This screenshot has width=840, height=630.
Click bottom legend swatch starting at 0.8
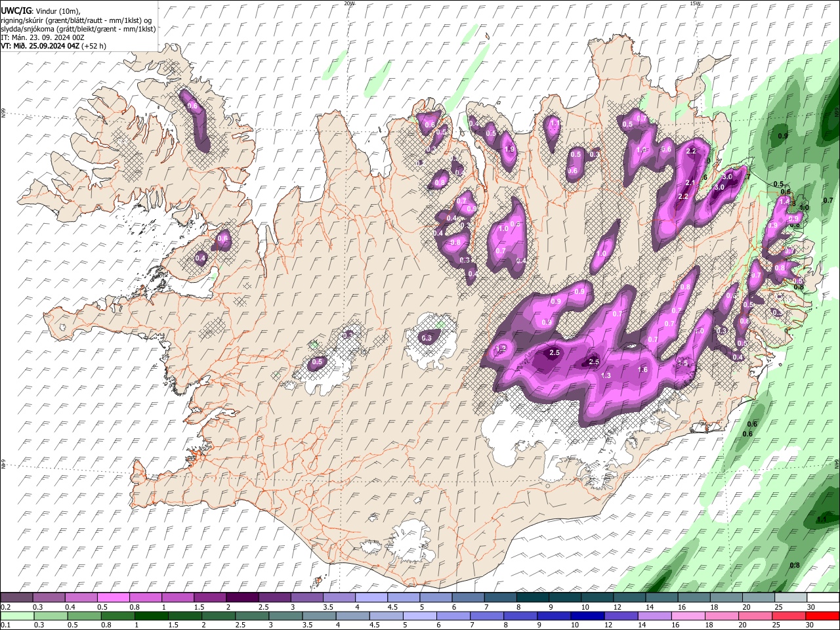point(117,616)
